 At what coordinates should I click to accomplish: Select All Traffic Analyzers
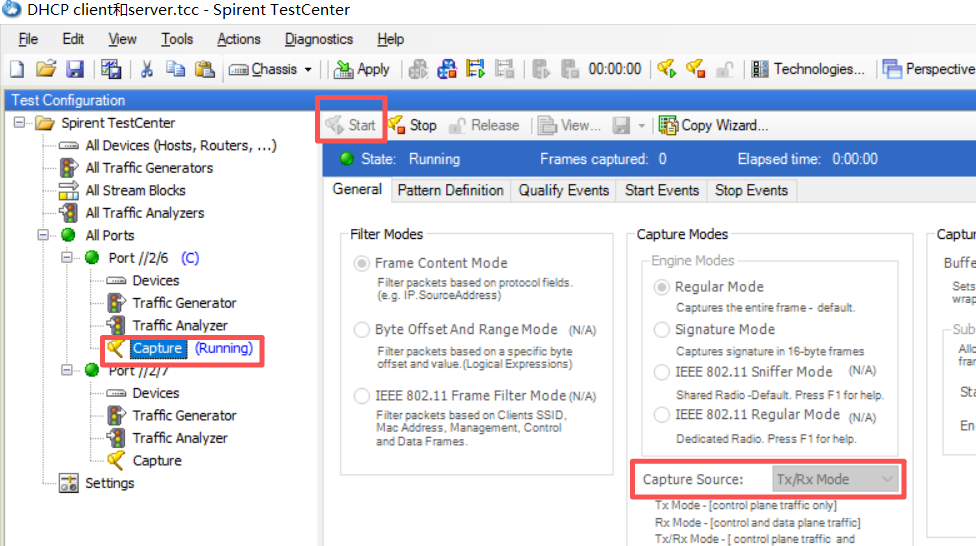pos(144,212)
